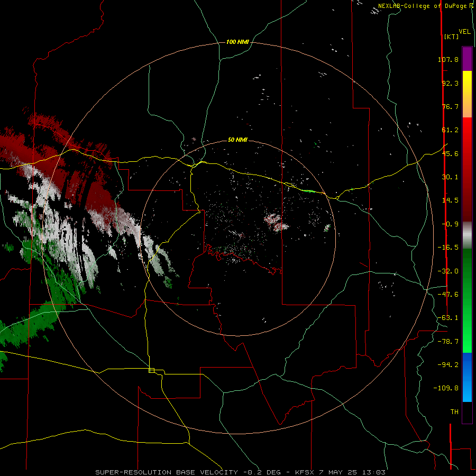This screenshot has height=476, width=476.
Task: Select the -63.1 legend value
Action: point(448,318)
